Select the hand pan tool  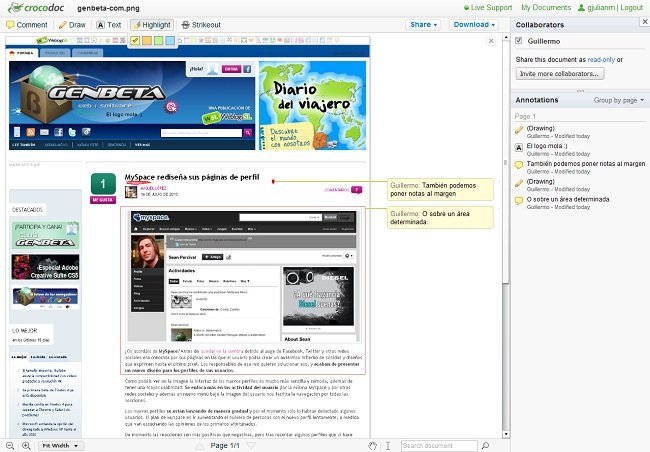[373, 446]
